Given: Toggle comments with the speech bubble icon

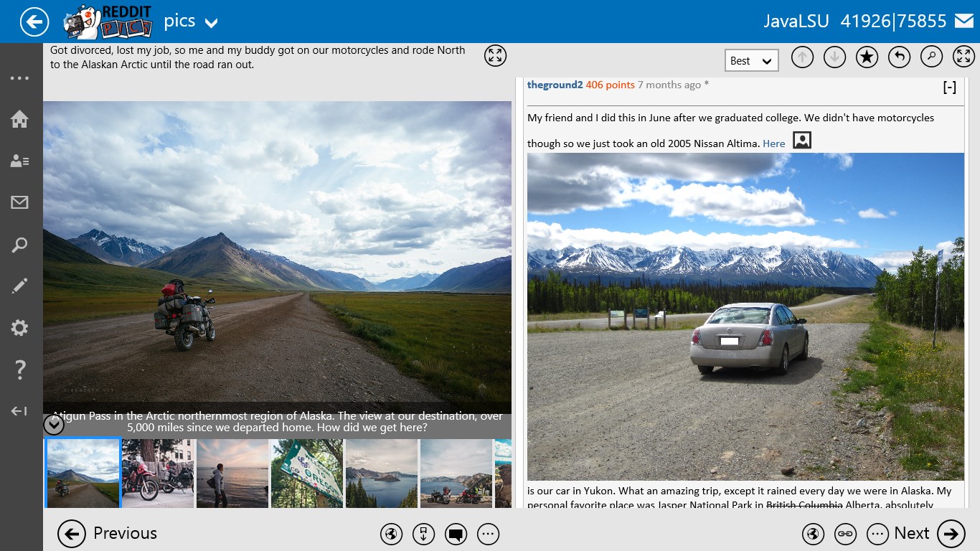Looking at the screenshot, I should [456, 534].
